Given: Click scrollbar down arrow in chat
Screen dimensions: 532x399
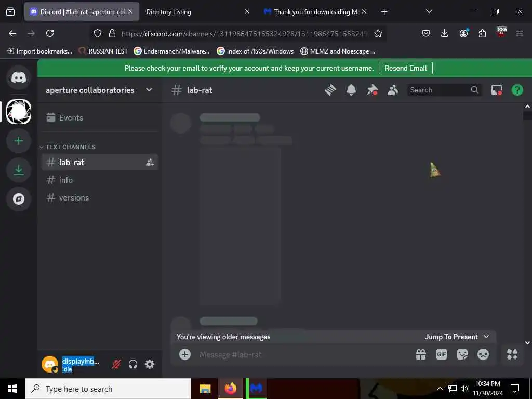Looking at the screenshot, I should (527, 343).
